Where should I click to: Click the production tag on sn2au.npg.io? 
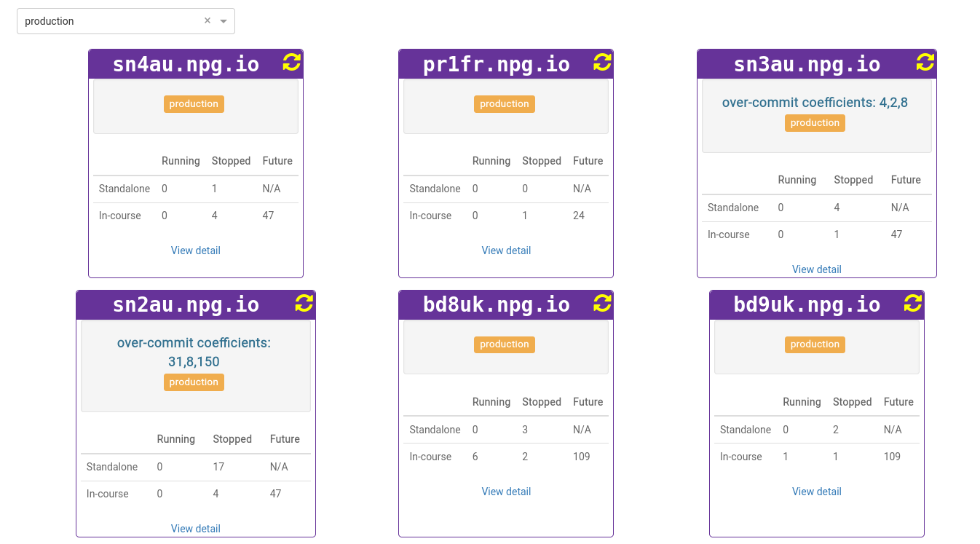[194, 382]
